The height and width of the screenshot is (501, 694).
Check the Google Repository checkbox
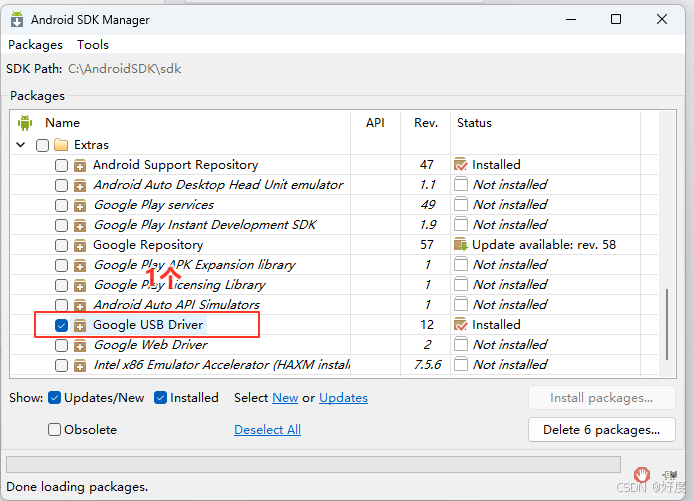[61, 245]
